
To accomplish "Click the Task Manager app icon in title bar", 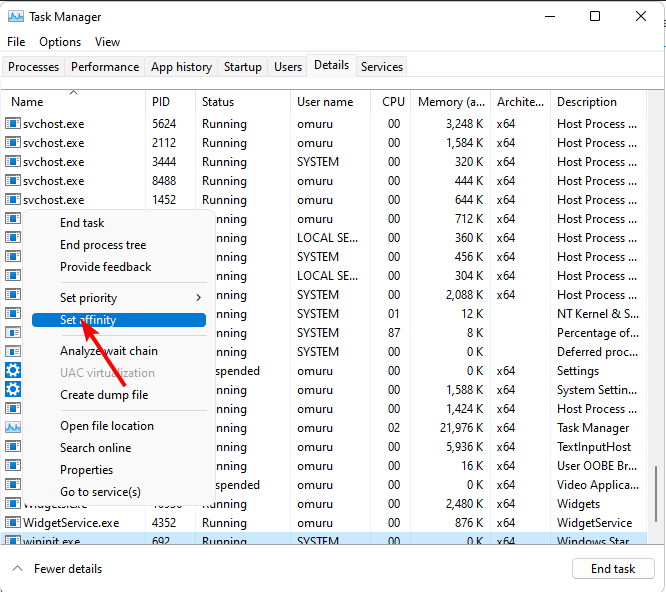I will tap(16, 17).
